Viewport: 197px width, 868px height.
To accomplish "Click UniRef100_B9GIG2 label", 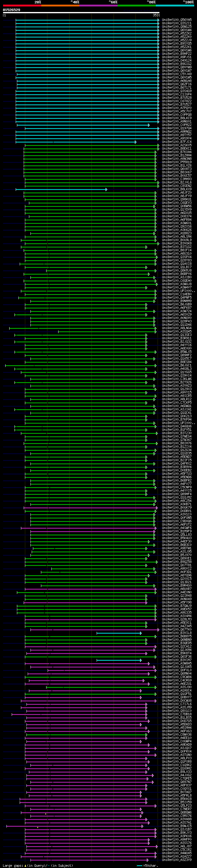I will coord(177,64).
